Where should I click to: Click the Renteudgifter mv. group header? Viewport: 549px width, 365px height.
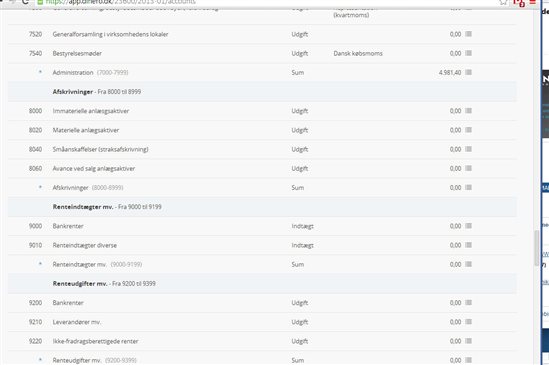pos(262,283)
